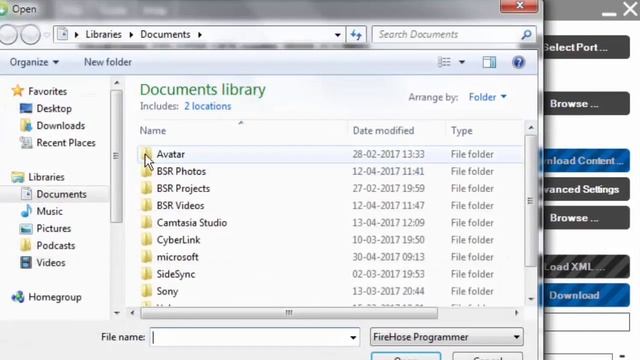The width and height of the screenshot is (640, 360).
Task: Open the Avatar folder
Action: coord(170,154)
